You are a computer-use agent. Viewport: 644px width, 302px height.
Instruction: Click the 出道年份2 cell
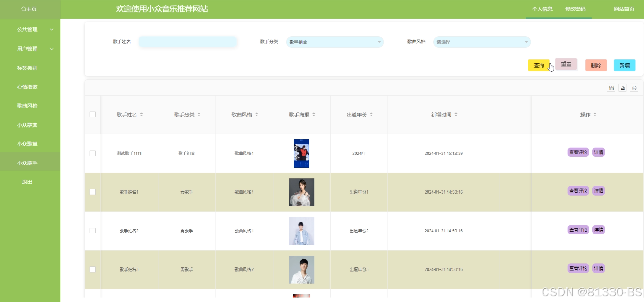tap(359, 231)
